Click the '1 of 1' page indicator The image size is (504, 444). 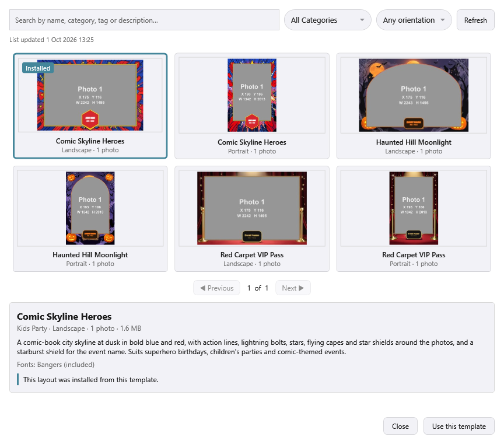[x=258, y=288]
